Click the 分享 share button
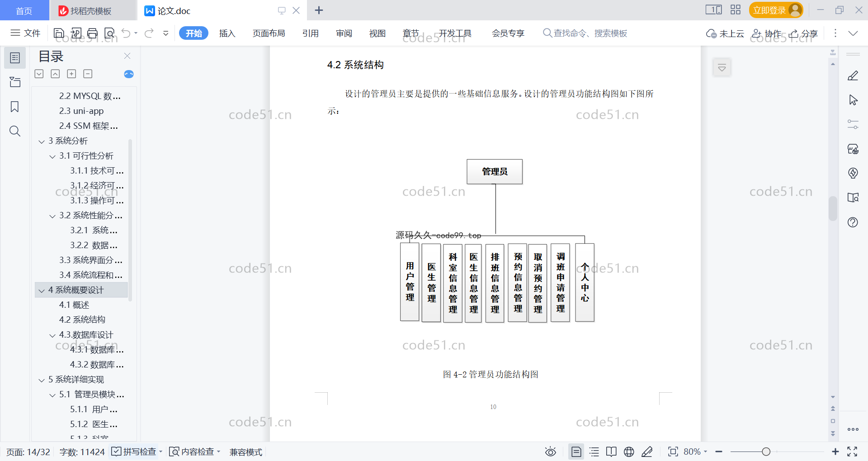 click(803, 33)
